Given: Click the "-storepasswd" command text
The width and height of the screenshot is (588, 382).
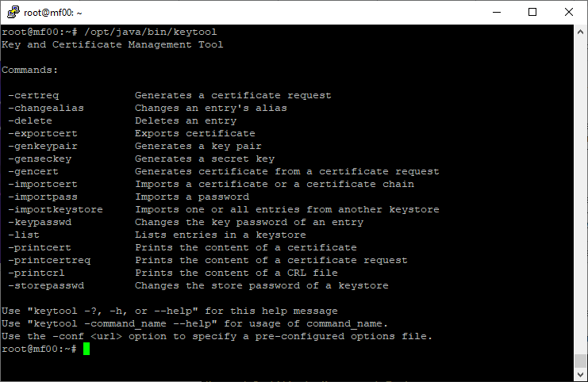Looking at the screenshot, I should click(46, 286).
